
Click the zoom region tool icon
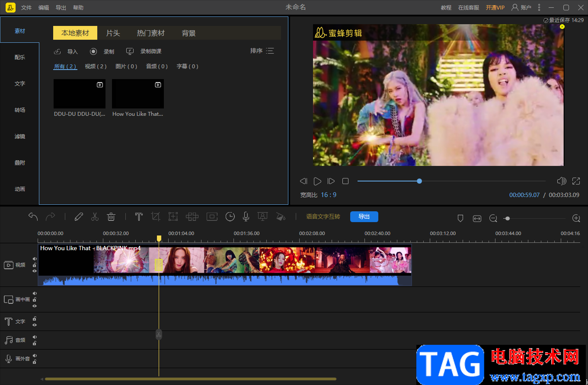click(x=173, y=216)
